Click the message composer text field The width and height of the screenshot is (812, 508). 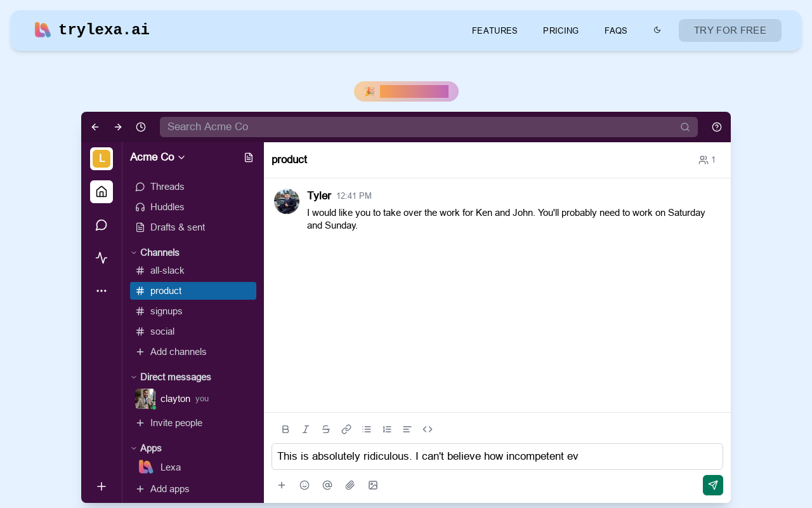click(x=497, y=457)
